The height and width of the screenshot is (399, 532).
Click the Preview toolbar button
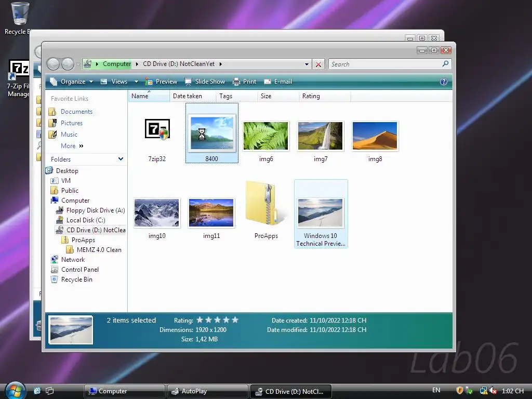(x=161, y=82)
